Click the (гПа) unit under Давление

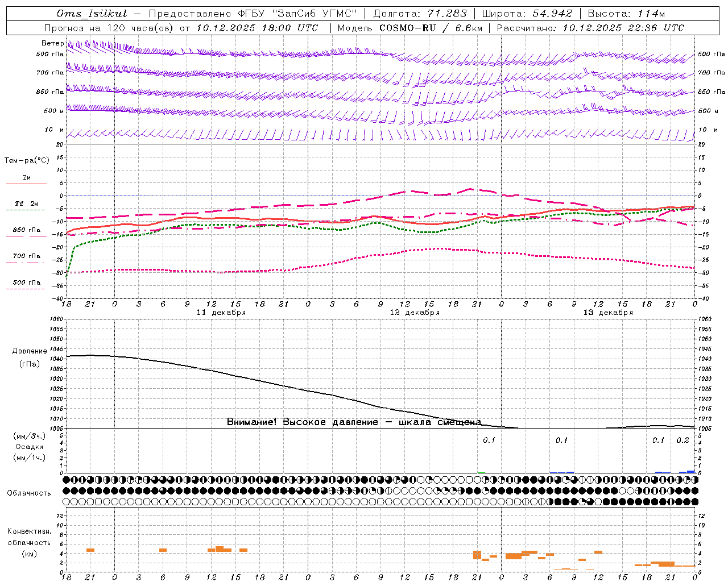point(30,364)
